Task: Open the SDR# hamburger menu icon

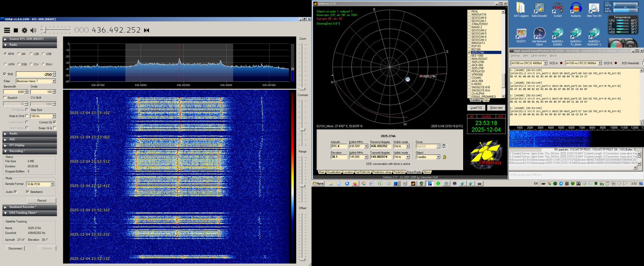Action: [x=7, y=30]
